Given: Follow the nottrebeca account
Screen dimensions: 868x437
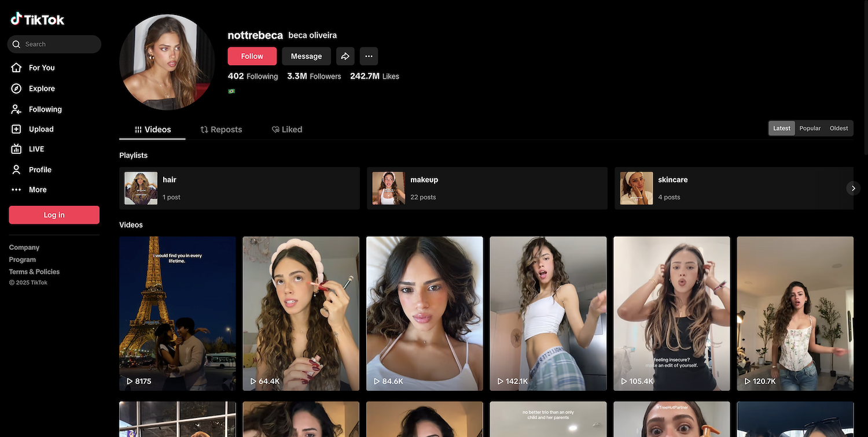Looking at the screenshot, I should click(x=252, y=56).
